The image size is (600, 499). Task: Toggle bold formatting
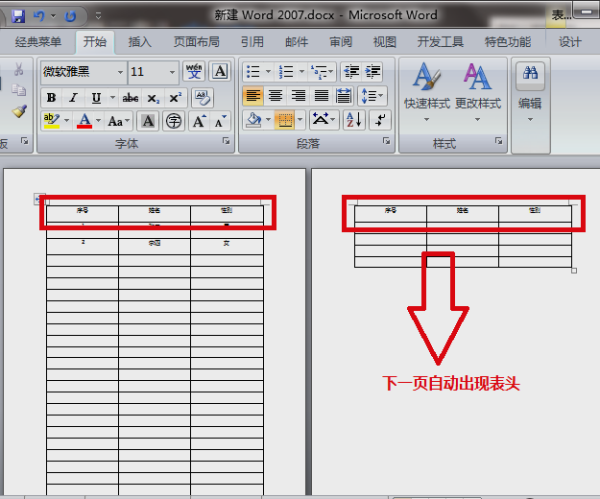(51, 98)
